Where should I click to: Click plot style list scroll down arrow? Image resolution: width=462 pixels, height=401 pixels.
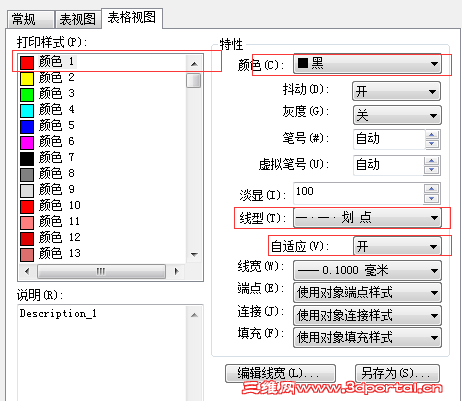[x=194, y=255]
